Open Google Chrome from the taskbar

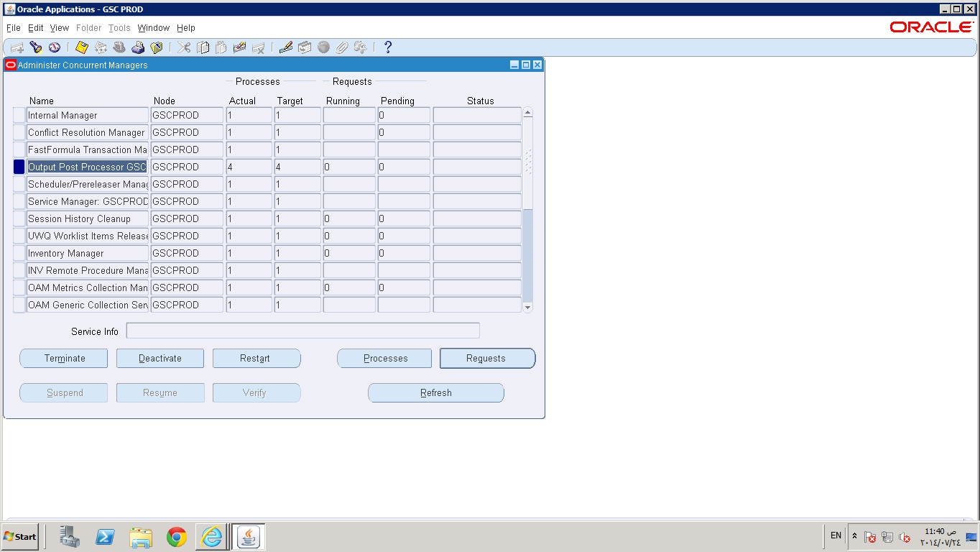click(177, 537)
